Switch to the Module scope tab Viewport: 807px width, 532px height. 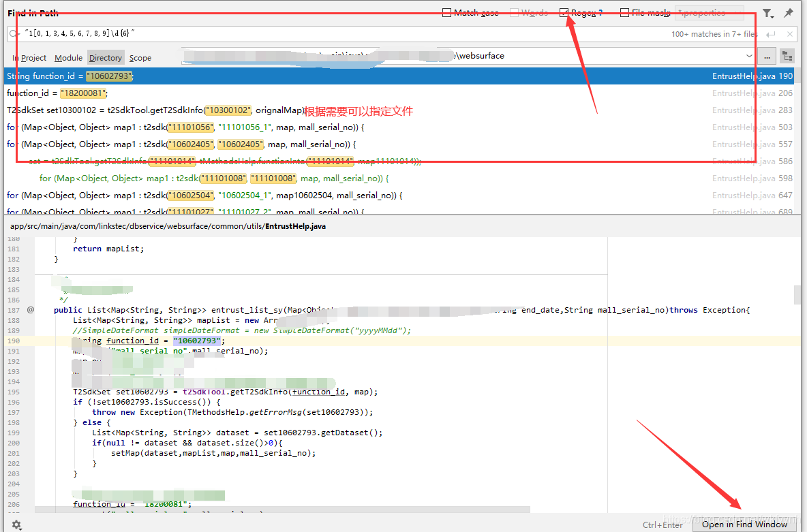click(68, 58)
